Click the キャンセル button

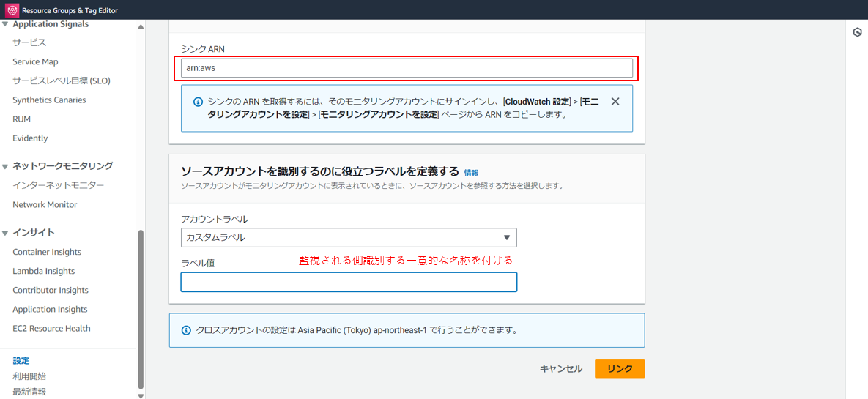point(560,369)
